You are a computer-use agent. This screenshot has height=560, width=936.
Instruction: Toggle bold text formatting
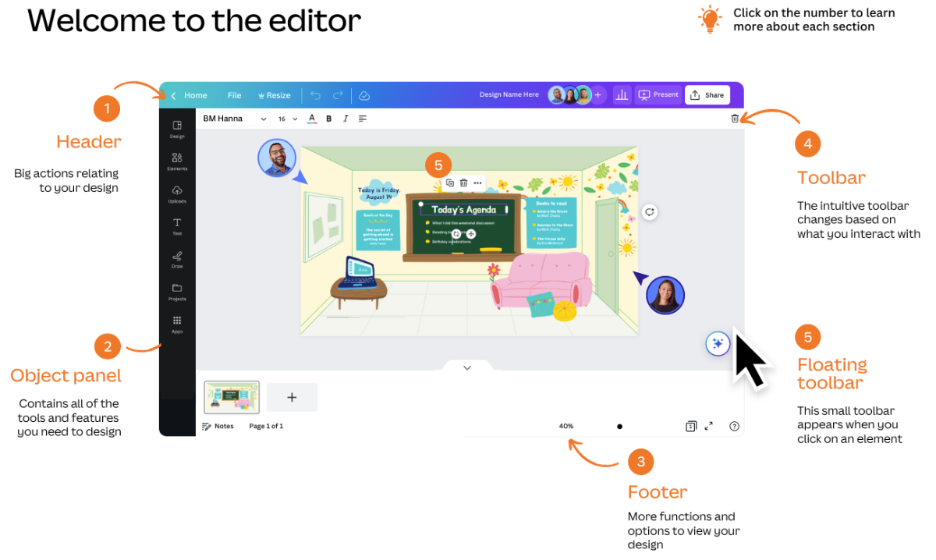(328, 119)
